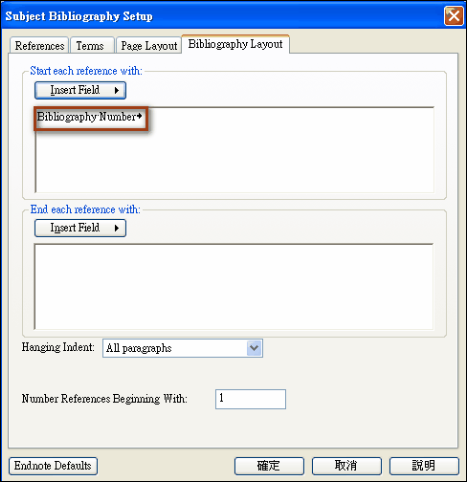The image size is (467, 482).
Task: Switch to the References tab
Action: pos(39,46)
